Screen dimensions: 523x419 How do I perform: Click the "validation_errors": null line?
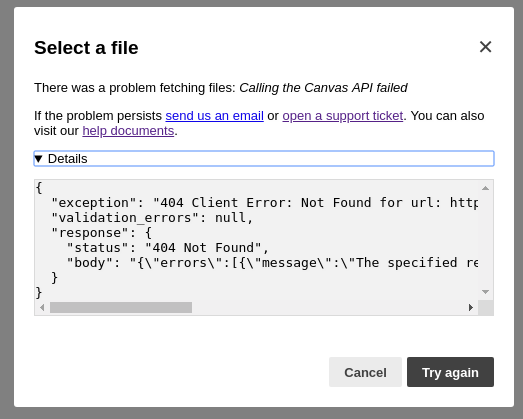[152, 218]
